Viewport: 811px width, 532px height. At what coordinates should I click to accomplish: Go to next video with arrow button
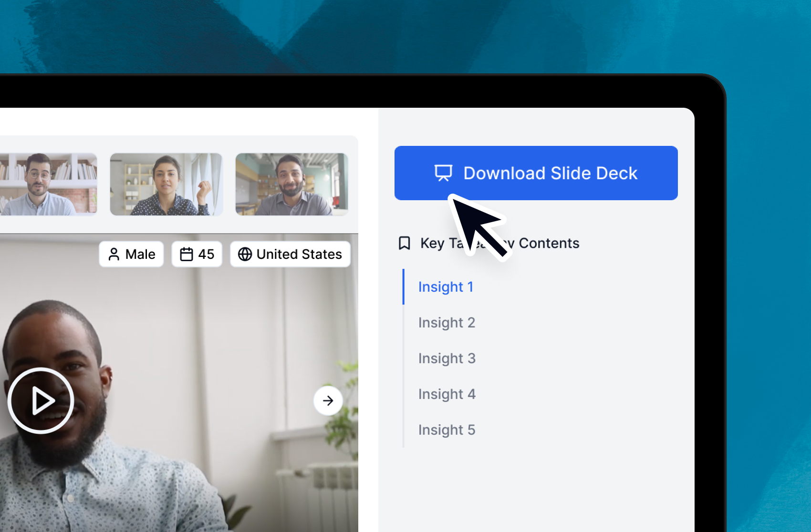[x=328, y=401]
